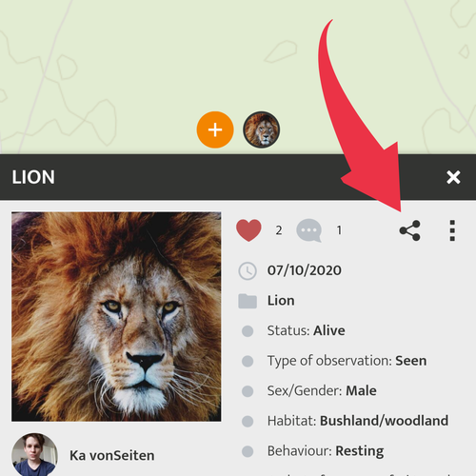This screenshot has height=476, width=476.
Task: View Ka vonSeiten's profile picture
Action: (x=34, y=455)
